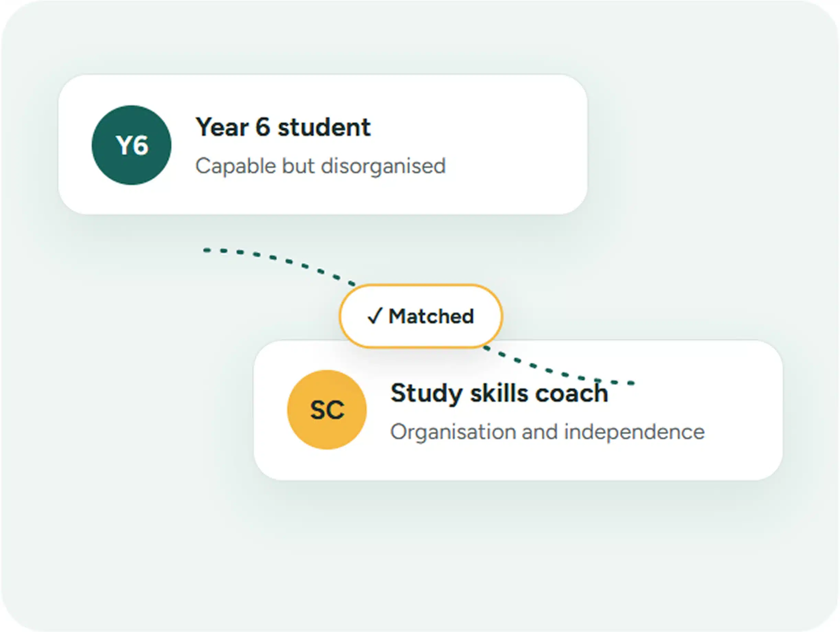Click the Y6 initials text
This screenshot has height=632, width=840.
pos(132,146)
